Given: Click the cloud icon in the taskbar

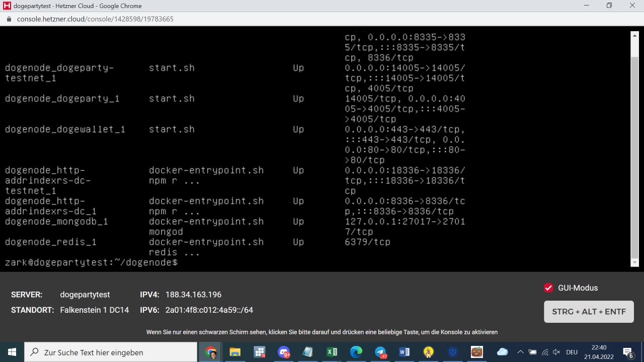Looking at the screenshot, I should tap(502, 352).
